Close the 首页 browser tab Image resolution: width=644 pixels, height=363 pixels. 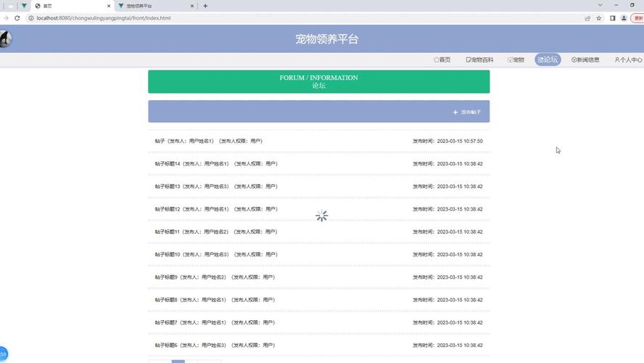coord(109,6)
